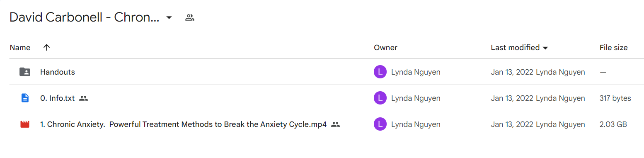Open the Handouts folder
The image size is (644, 158).
58,72
